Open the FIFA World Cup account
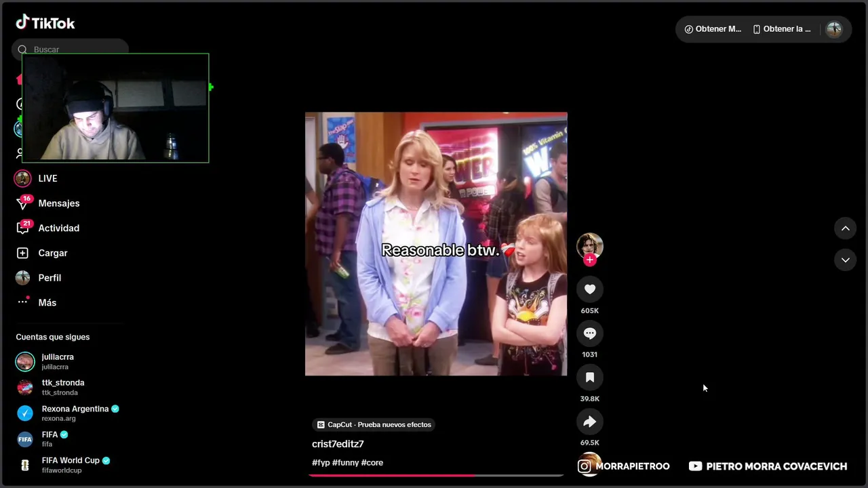Viewport: 868px width, 488px height. [x=63, y=464]
